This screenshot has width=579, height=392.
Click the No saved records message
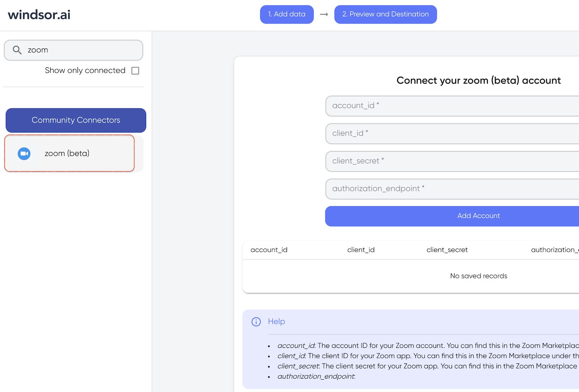click(x=479, y=276)
